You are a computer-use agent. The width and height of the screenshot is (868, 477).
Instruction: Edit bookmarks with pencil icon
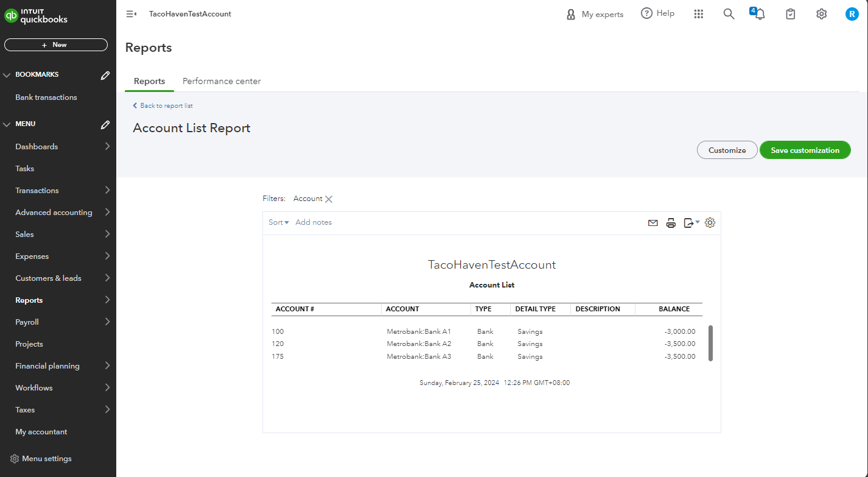click(x=105, y=75)
